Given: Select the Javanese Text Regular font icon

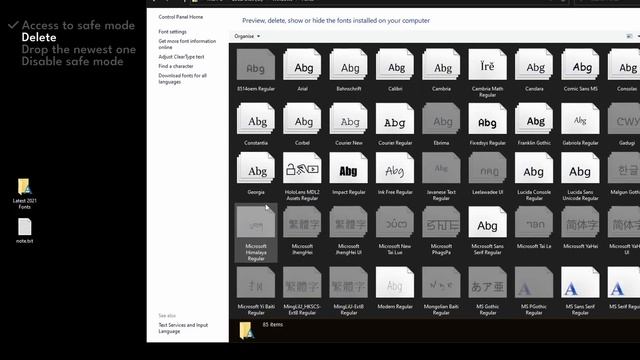Looking at the screenshot, I should (x=441, y=168).
